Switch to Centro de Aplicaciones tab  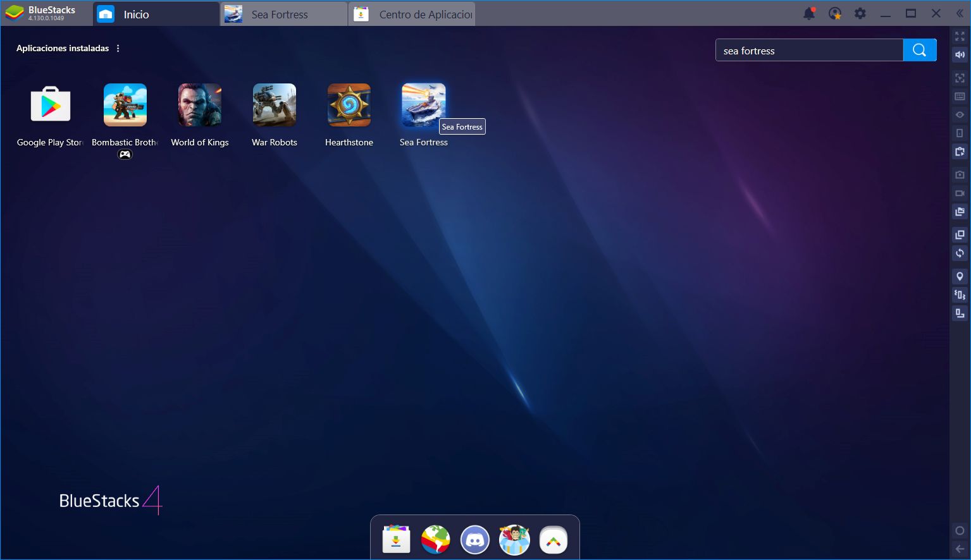pos(411,14)
